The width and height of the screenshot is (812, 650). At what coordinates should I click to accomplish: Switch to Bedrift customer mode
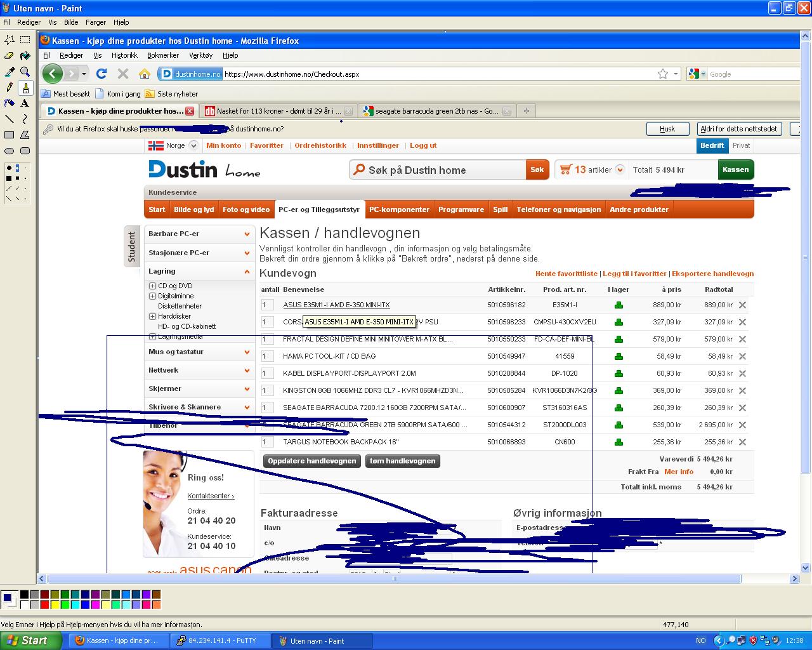point(712,145)
